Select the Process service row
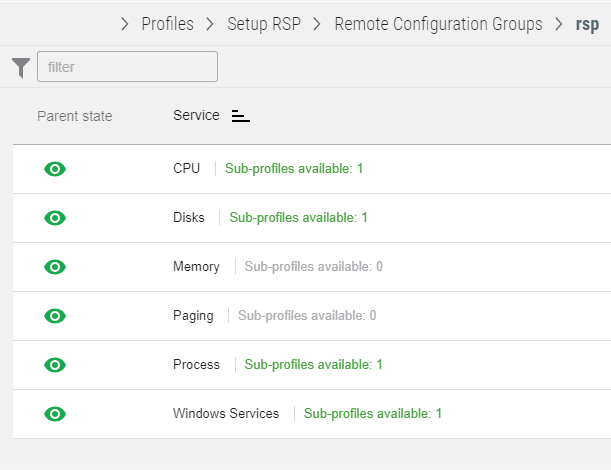The height and width of the screenshot is (470, 611). point(312,365)
